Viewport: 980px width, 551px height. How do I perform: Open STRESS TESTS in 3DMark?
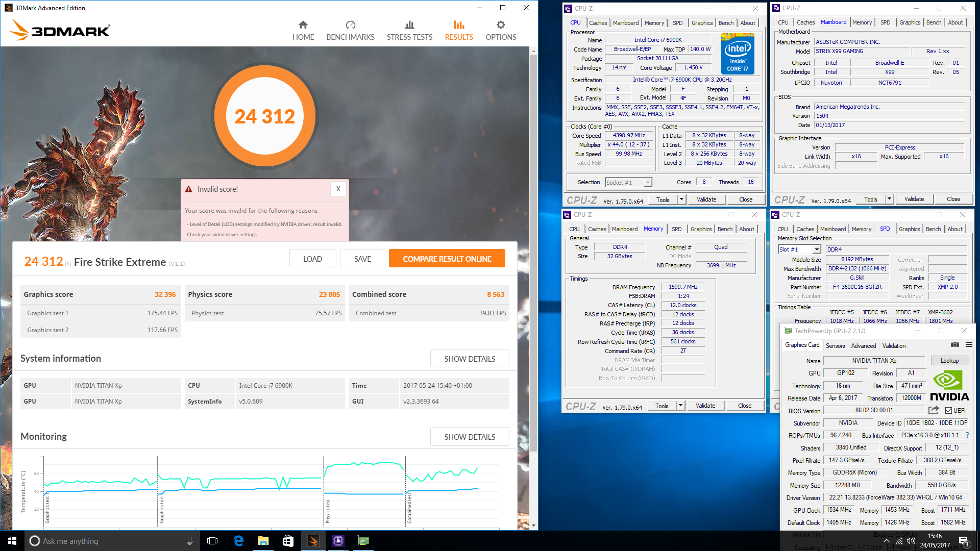(x=409, y=31)
